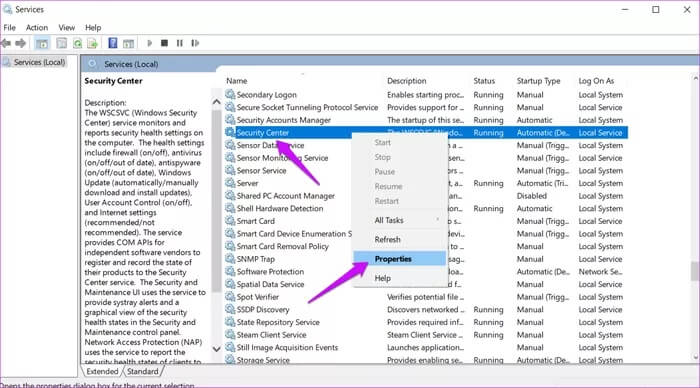Choose Properties in the context menu

400,259
